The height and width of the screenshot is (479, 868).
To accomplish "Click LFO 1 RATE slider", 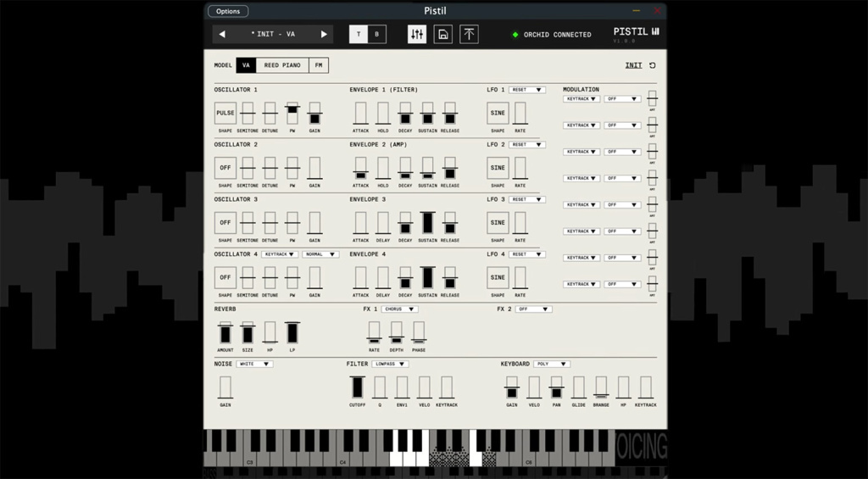I will click(x=520, y=113).
